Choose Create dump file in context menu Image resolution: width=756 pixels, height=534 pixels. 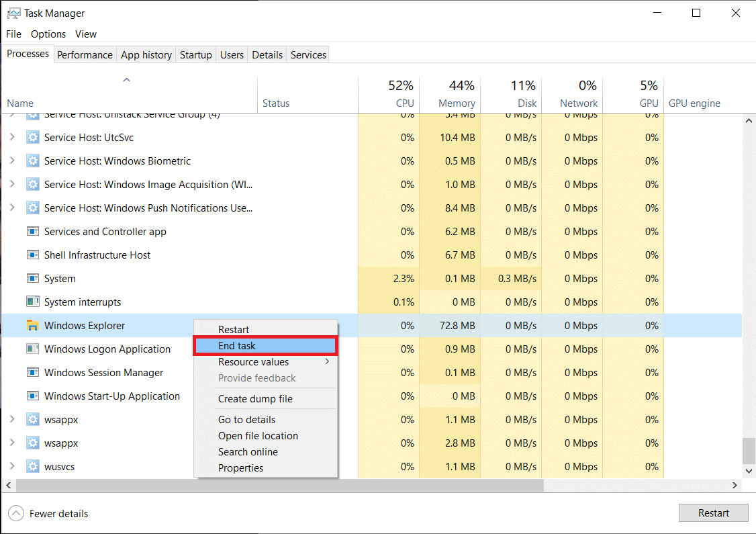(x=265, y=399)
